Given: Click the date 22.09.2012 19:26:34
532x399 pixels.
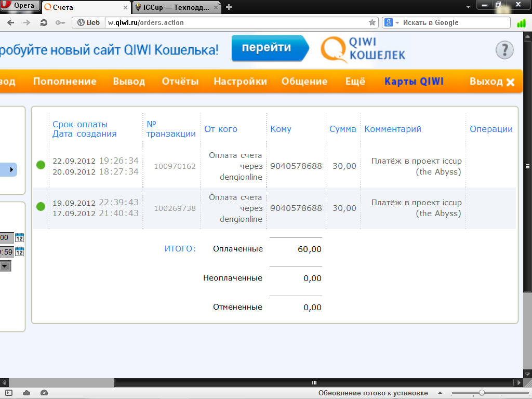Looking at the screenshot, I should tap(96, 161).
